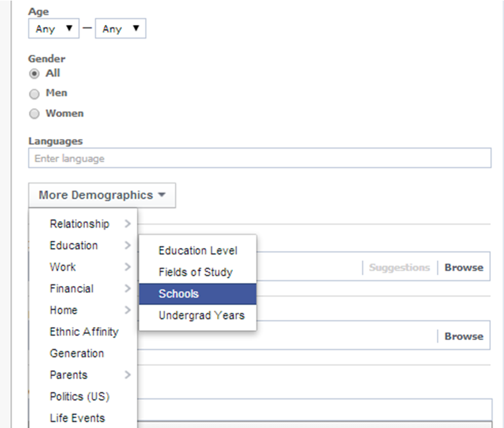Select the All gender radio button
The width and height of the screenshot is (504, 428).
(34, 74)
